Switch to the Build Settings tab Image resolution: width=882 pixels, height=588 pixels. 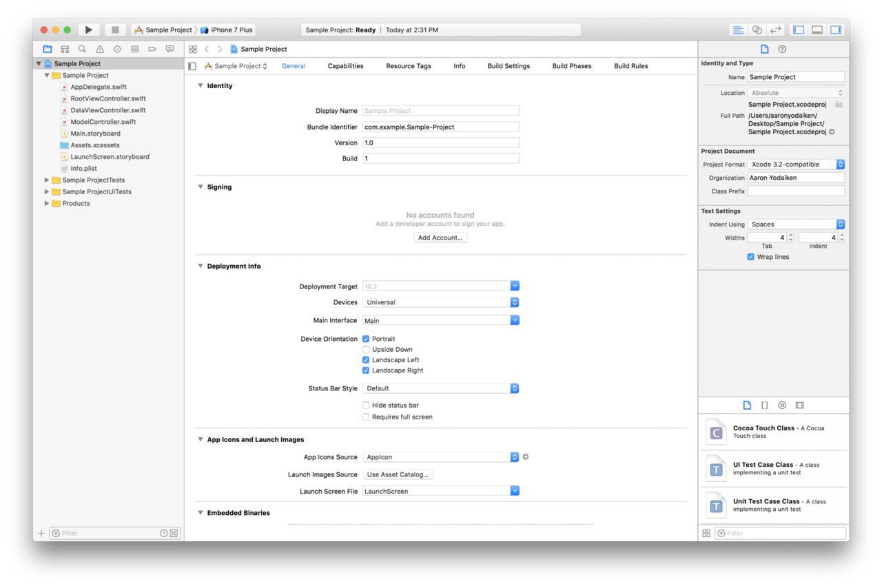click(509, 66)
